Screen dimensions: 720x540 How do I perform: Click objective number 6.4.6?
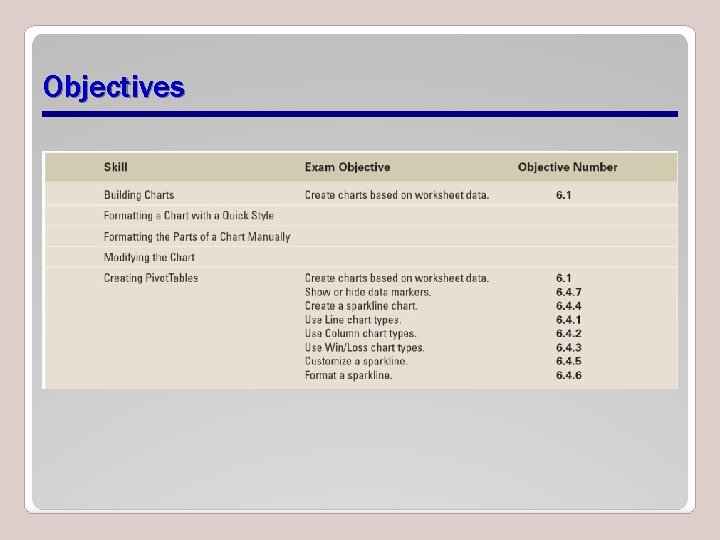click(568, 375)
